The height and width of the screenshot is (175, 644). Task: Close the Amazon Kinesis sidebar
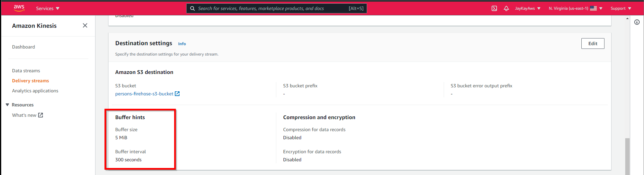click(x=85, y=25)
